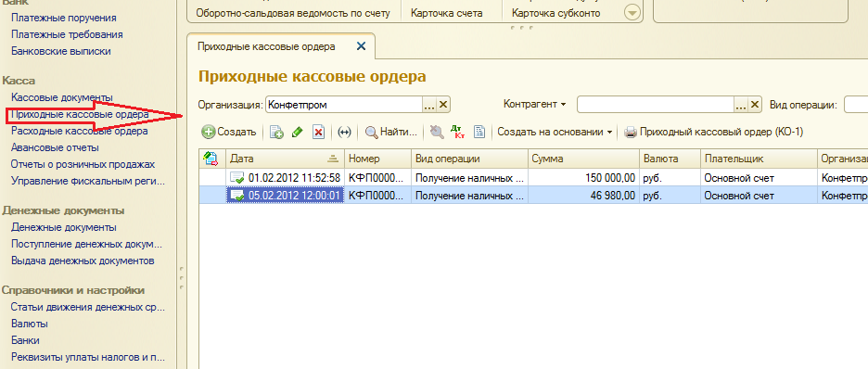This screenshot has width=868, height=369.
Task: Click the status icon column header
Action: 211,159
